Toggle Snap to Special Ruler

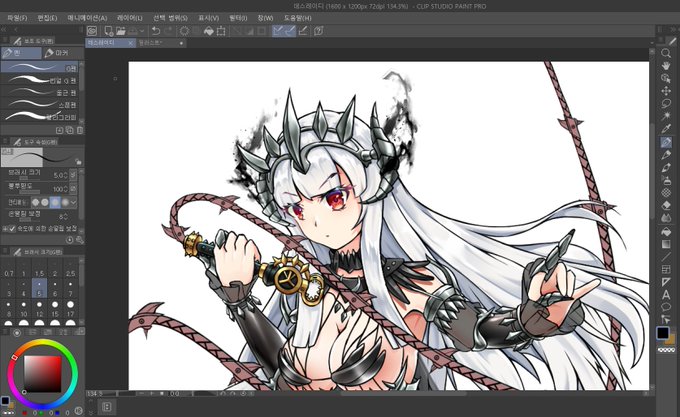[290, 31]
